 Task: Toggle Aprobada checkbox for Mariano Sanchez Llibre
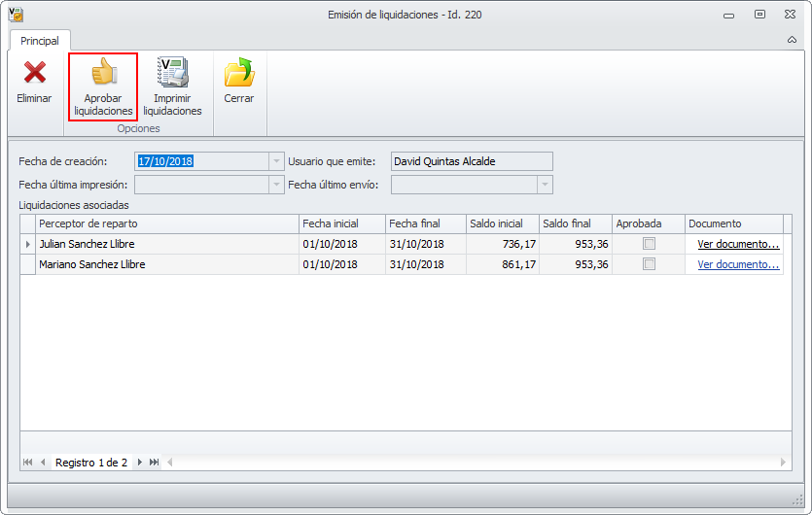(649, 264)
